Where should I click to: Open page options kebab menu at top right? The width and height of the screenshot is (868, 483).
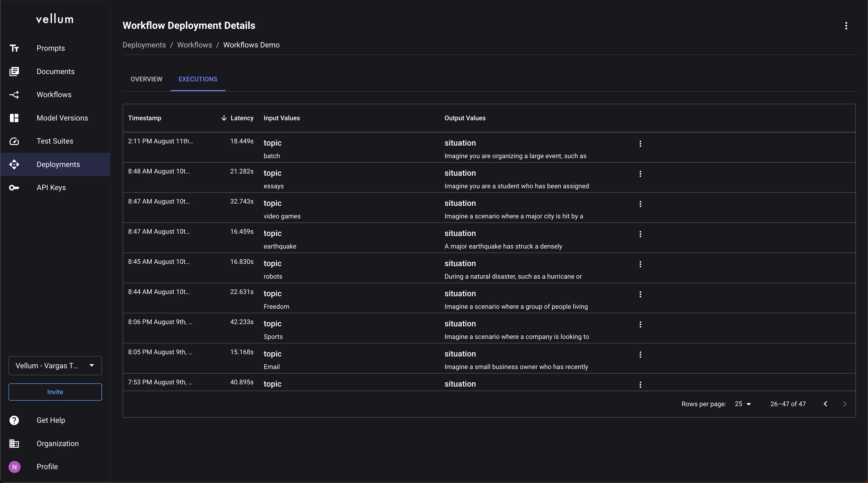coord(846,26)
